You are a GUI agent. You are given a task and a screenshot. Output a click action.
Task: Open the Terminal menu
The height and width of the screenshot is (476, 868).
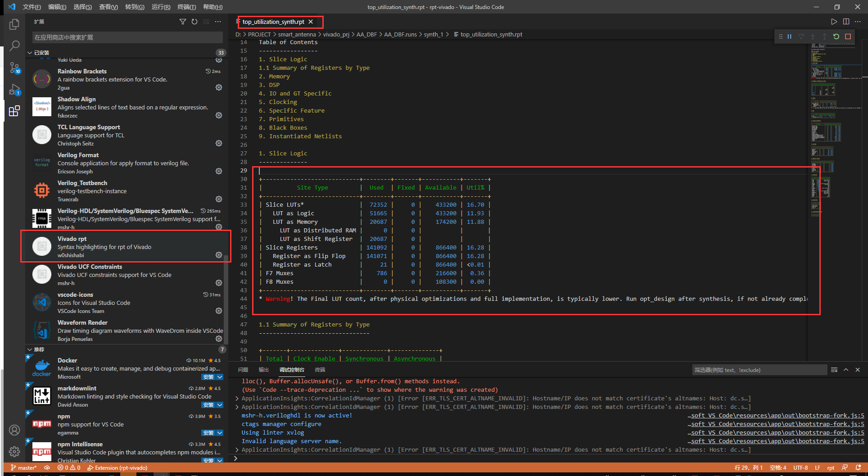[x=186, y=7]
